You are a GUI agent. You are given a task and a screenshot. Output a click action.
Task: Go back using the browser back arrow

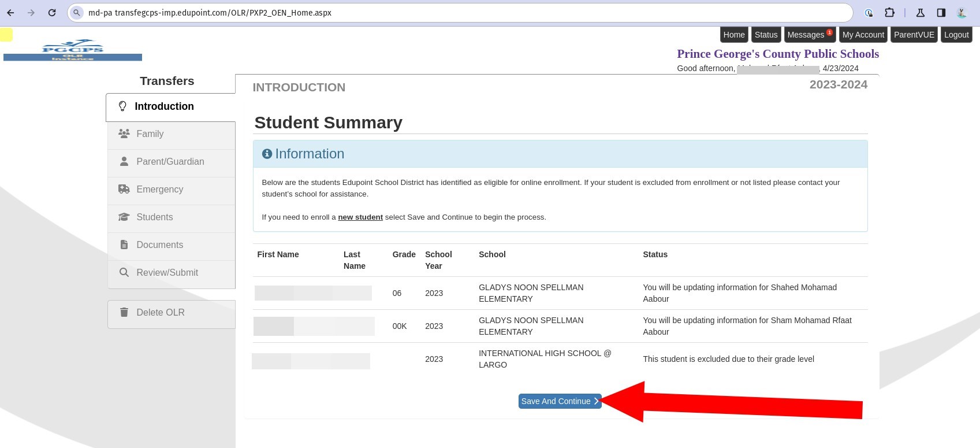10,13
